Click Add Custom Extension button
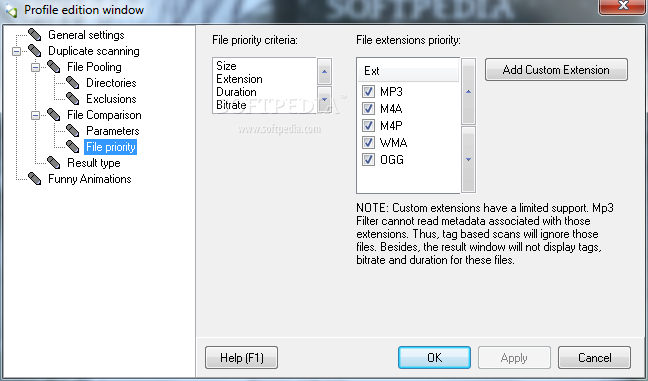Viewport: 648px width, 381px height. click(556, 69)
